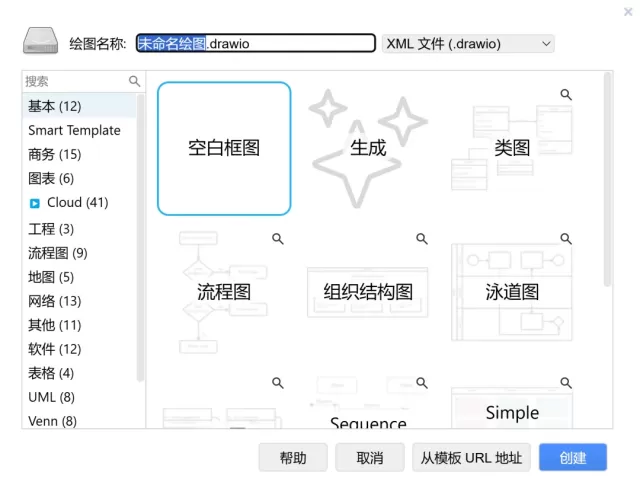
Task: Click the storage device drive icon
Action: (x=40, y=41)
